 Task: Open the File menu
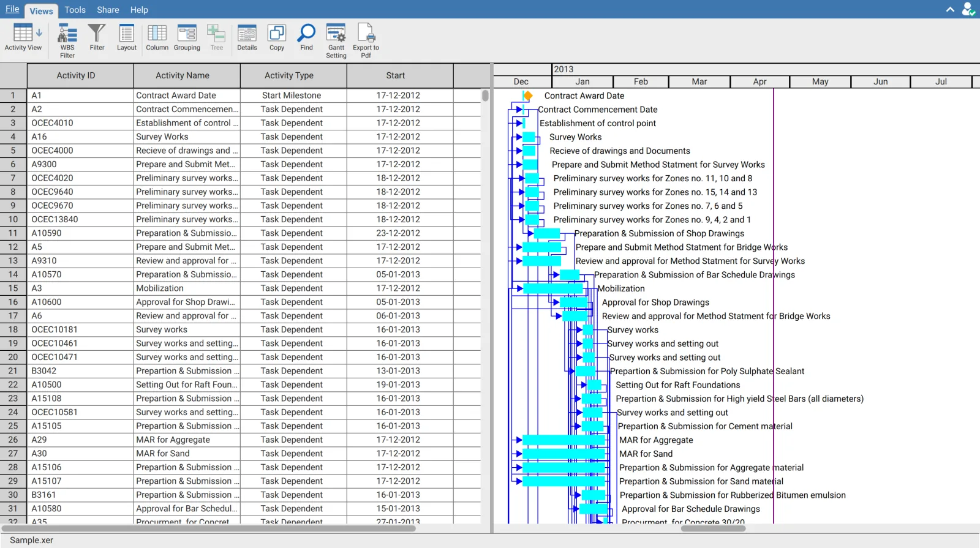tap(12, 9)
